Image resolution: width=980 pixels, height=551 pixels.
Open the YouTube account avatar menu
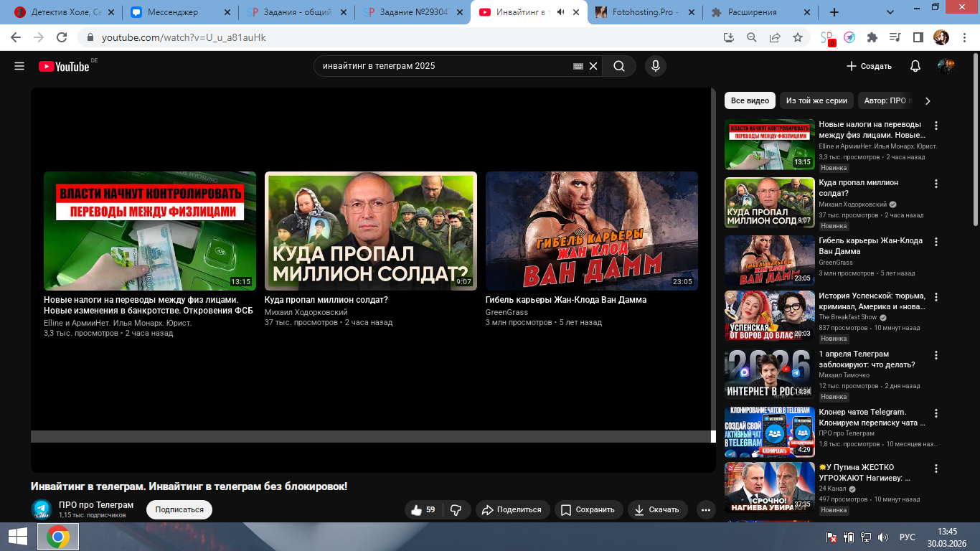point(946,66)
